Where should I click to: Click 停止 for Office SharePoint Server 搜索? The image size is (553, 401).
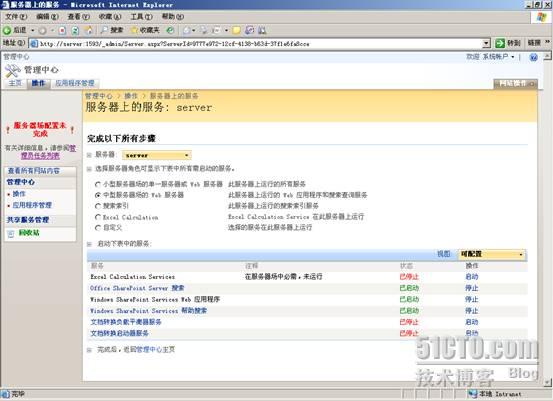472,288
